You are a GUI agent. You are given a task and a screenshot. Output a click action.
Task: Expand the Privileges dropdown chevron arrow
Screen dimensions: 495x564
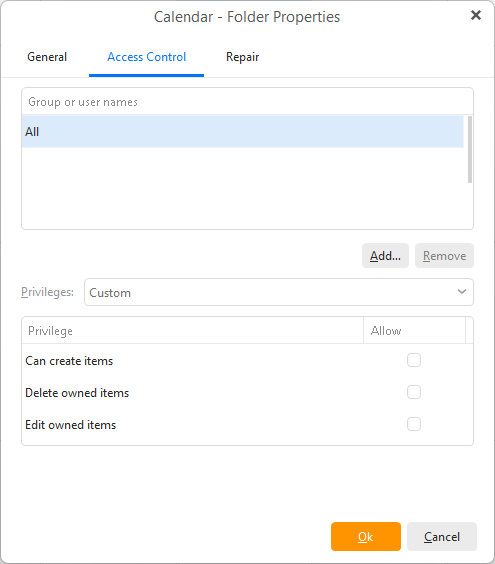(x=462, y=291)
